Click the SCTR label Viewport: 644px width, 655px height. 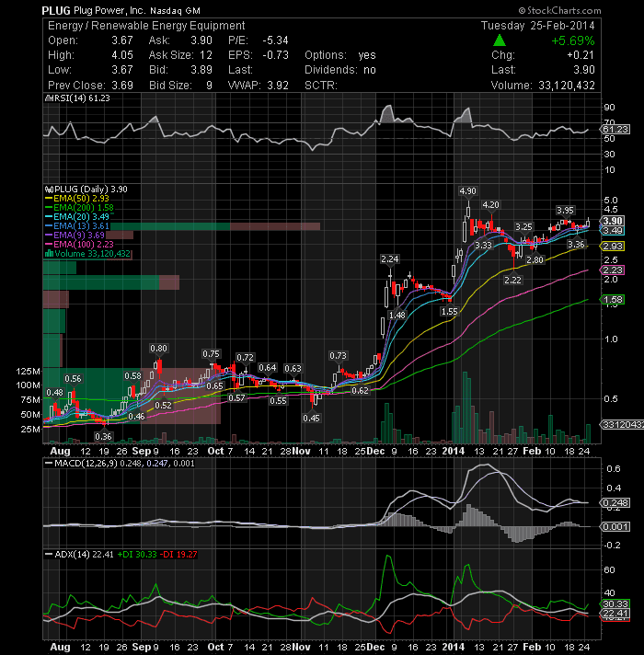coord(321,86)
